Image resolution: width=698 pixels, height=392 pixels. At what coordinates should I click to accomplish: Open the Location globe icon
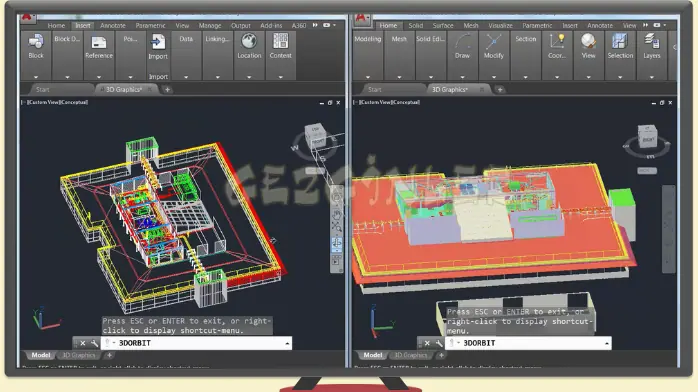[x=249, y=41]
